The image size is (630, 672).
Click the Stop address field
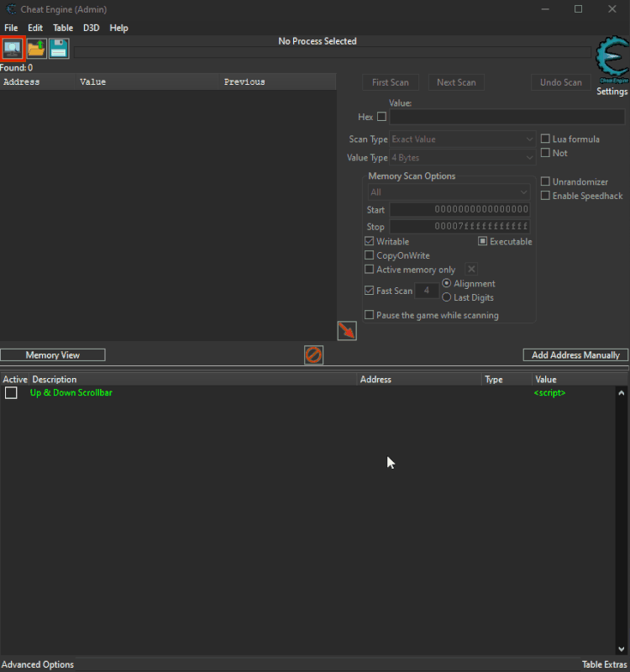(x=459, y=226)
